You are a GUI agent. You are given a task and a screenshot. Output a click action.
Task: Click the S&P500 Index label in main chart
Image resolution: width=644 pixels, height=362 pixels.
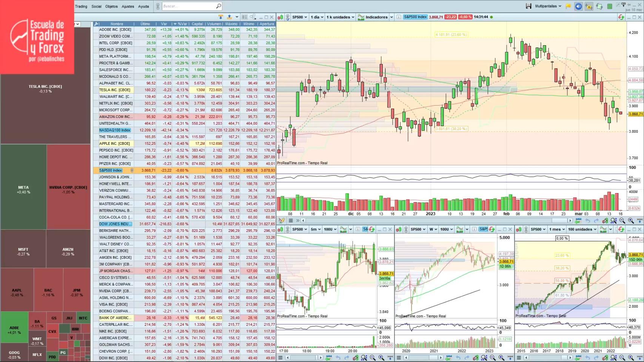coord(415,17)
